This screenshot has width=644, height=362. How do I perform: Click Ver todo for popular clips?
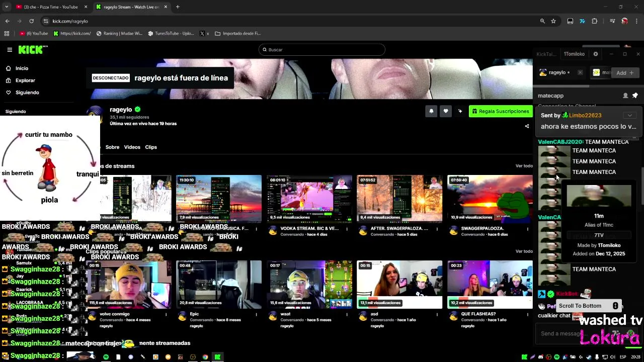click(524, 251)
